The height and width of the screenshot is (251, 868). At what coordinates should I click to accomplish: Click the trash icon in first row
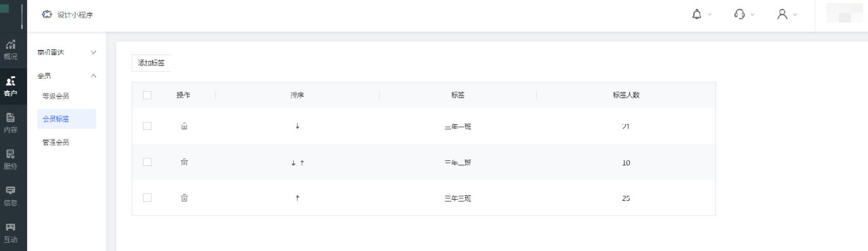tap(184, 126)
